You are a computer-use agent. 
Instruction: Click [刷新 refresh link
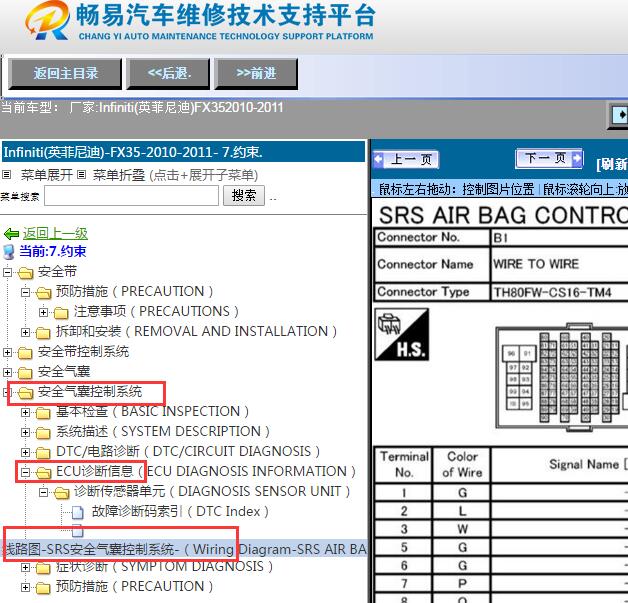pyautogui.click(x=612, y=163)
